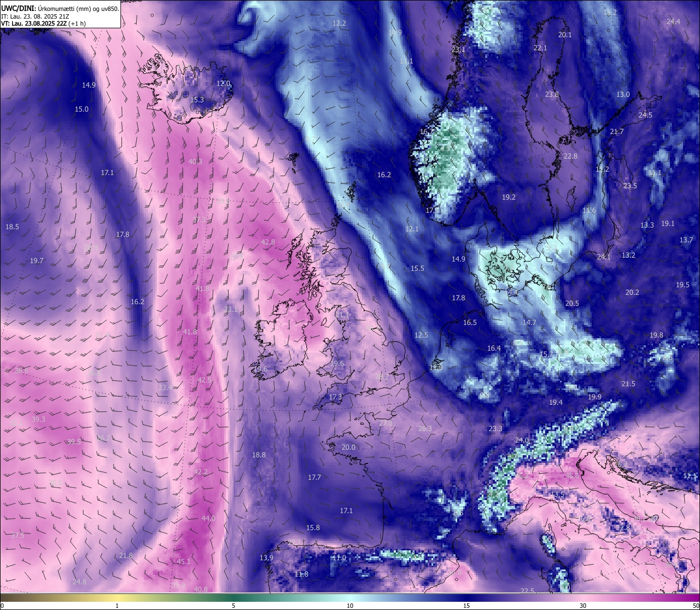Screen dimensions: 700x610
Task: Select the 39.5 value label
Action: (74, 441)
